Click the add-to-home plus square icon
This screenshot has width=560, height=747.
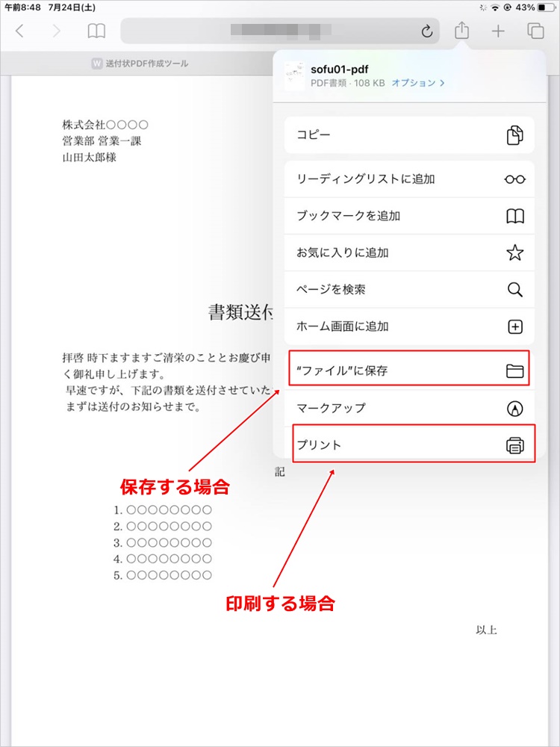coord(515,327)
